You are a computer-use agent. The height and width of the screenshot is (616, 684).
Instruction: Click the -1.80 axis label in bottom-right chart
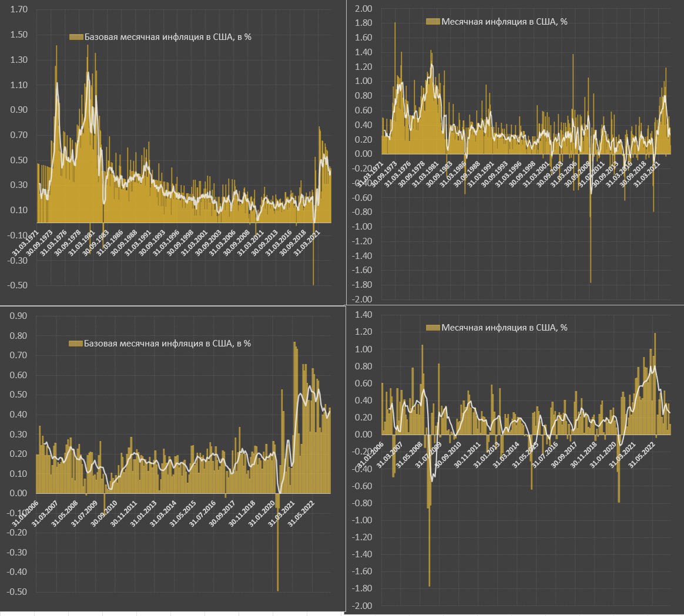coord(362,588)
